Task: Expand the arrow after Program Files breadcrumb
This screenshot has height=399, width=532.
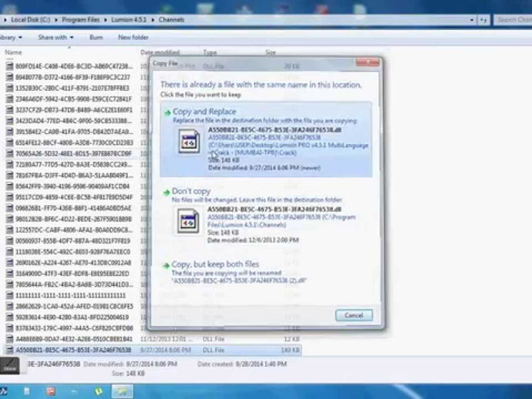Action: pos(105,20)
